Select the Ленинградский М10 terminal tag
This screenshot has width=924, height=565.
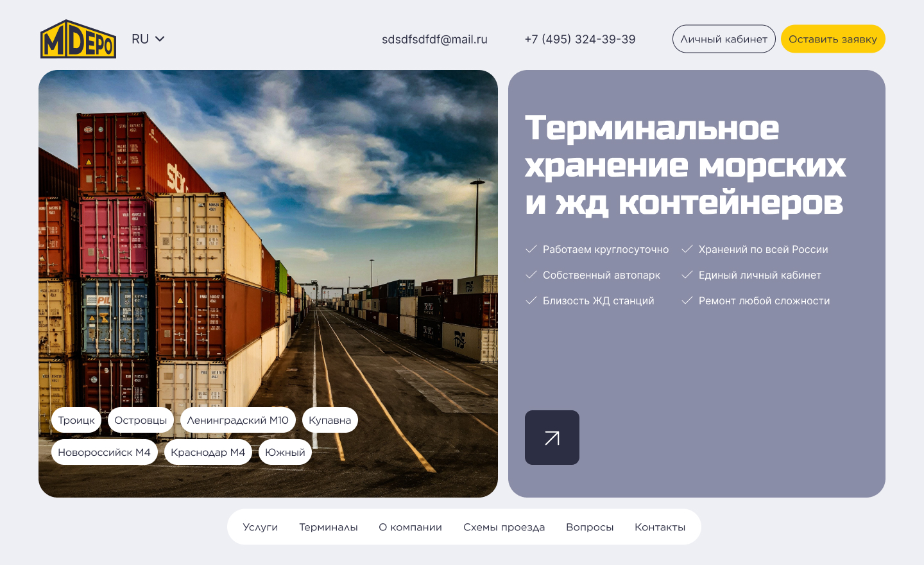click(x=237, y=420)
